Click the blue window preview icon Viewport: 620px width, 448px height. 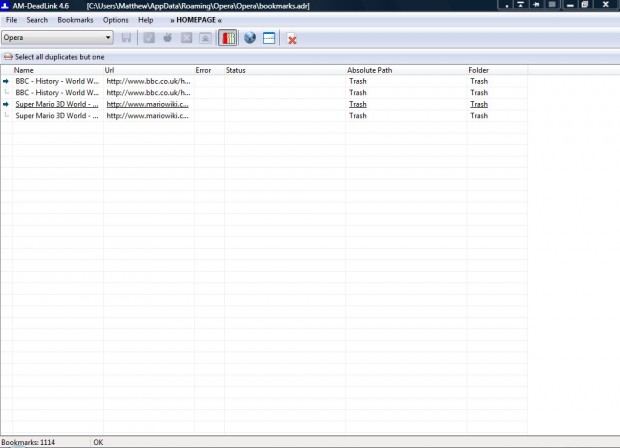[269, 38]
